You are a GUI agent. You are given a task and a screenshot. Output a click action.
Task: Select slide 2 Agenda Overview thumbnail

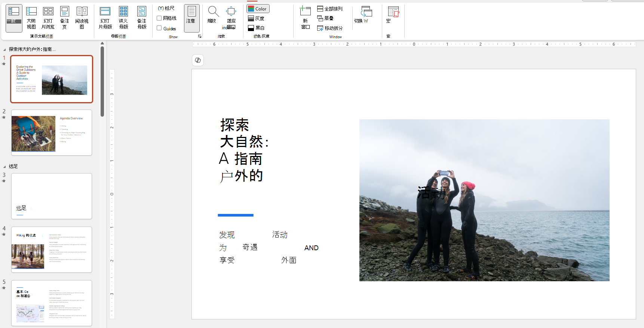coord(52,133)
